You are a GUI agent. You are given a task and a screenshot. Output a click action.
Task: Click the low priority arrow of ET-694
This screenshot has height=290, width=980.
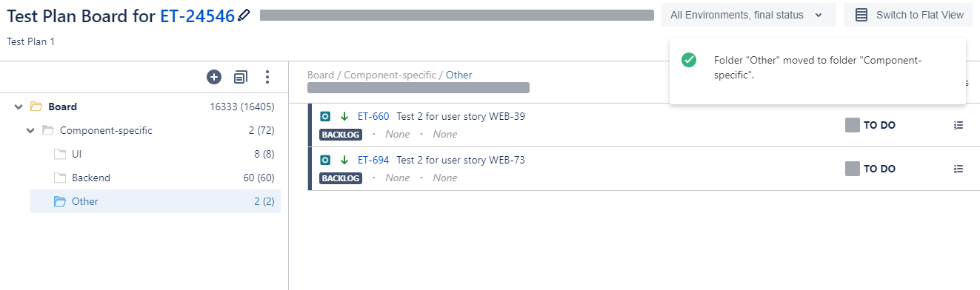(344, 160)
